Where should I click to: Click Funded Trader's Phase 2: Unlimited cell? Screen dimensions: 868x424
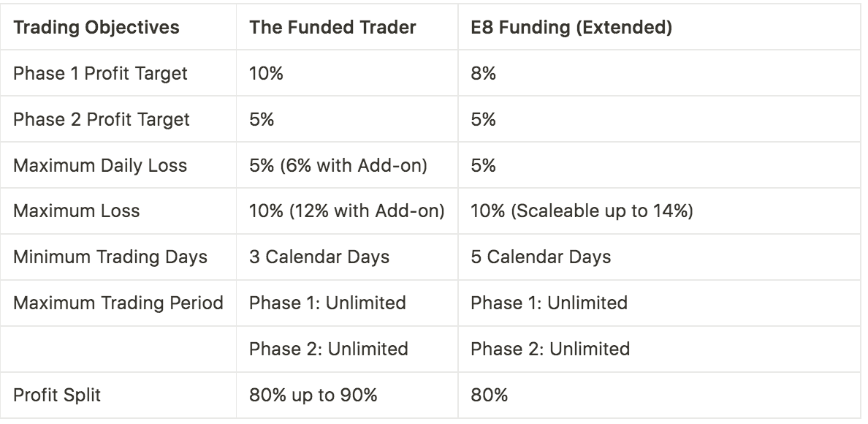(x=328, y=349)
